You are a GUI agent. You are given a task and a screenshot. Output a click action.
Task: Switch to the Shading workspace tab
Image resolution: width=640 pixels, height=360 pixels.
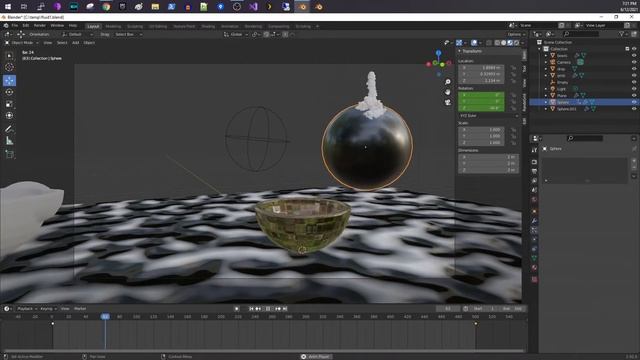(x=208, y=26)
